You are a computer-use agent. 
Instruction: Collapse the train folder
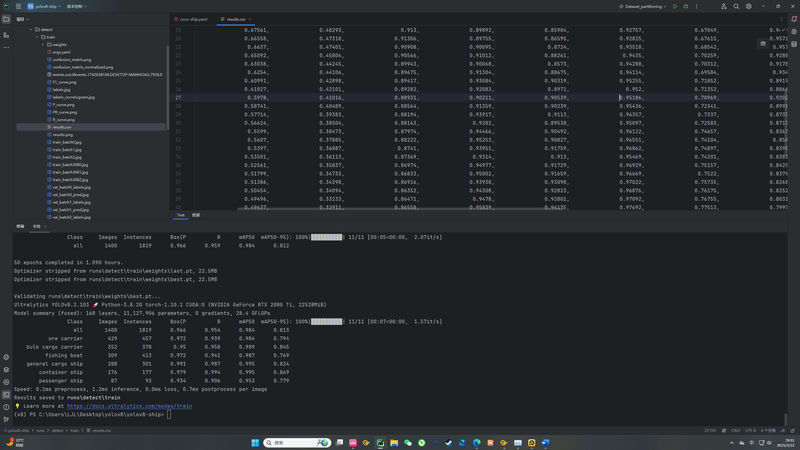pyautogui.click(x=37, y=37)
